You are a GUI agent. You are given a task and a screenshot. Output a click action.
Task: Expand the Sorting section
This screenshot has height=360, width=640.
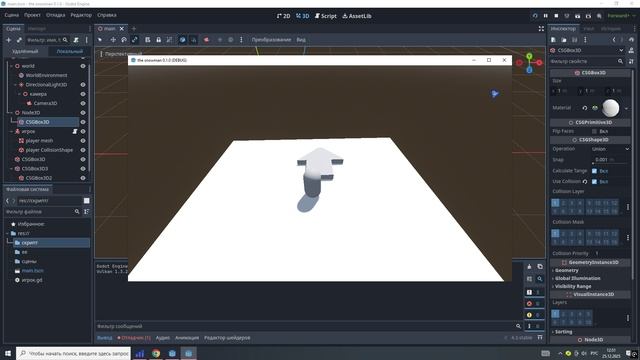point(563,332)
